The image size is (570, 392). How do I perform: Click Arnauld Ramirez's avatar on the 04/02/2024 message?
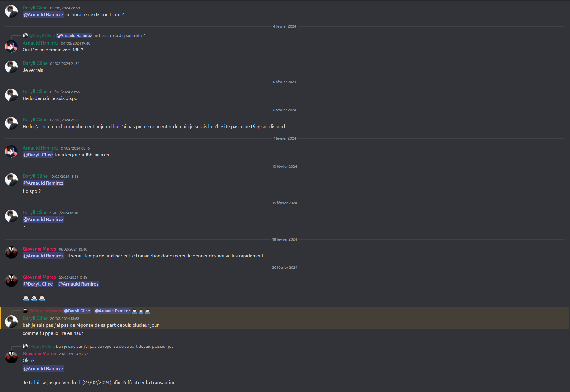(11, 46)
